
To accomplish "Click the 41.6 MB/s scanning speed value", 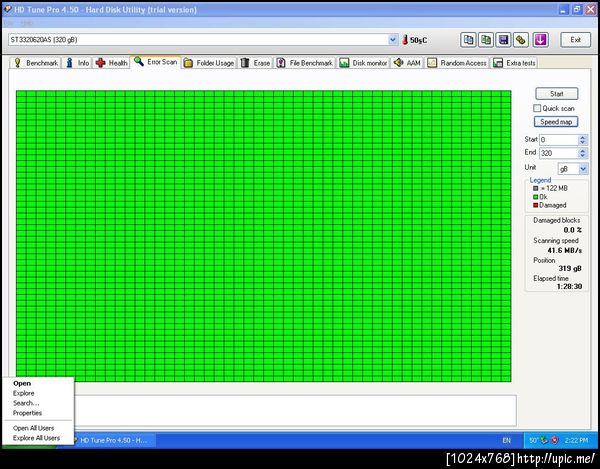I will click(x=564, y=251).
